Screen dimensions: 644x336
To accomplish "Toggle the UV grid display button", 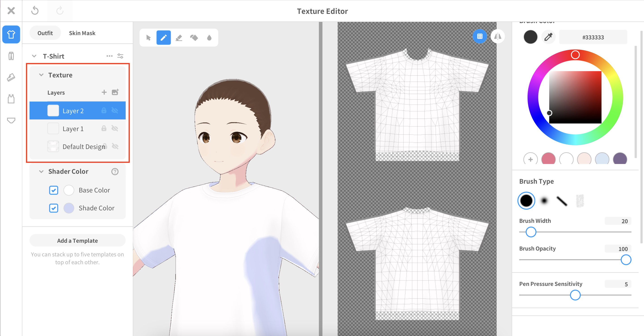I will pos(479,36).
